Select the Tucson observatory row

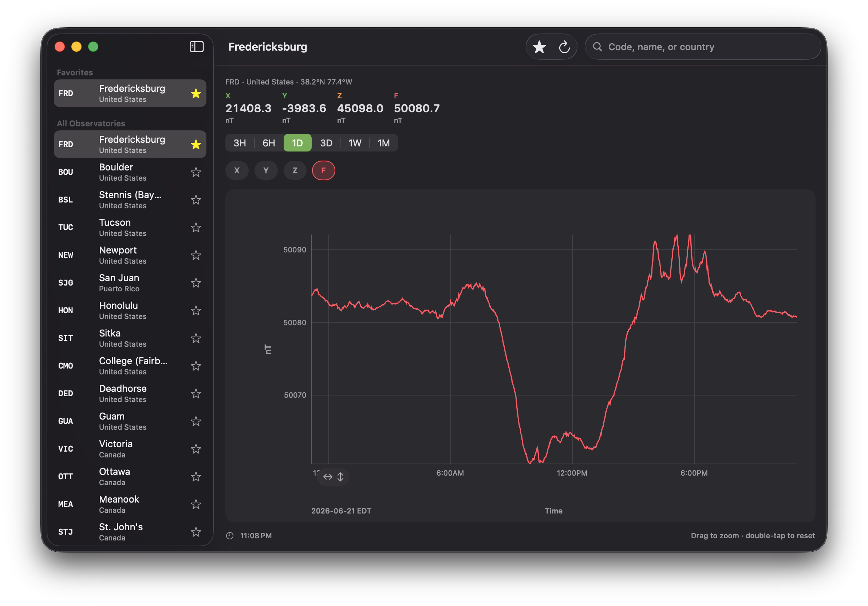click(x=130, y=228)
